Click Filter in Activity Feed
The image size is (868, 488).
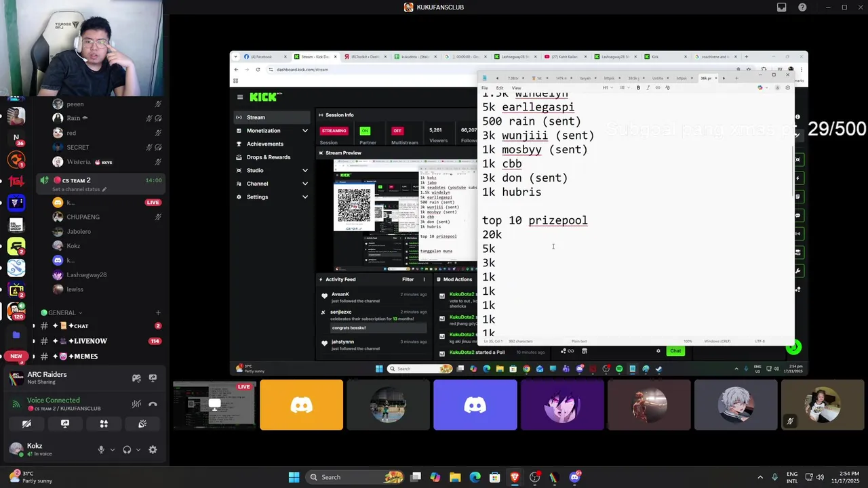tap(408, 279)
